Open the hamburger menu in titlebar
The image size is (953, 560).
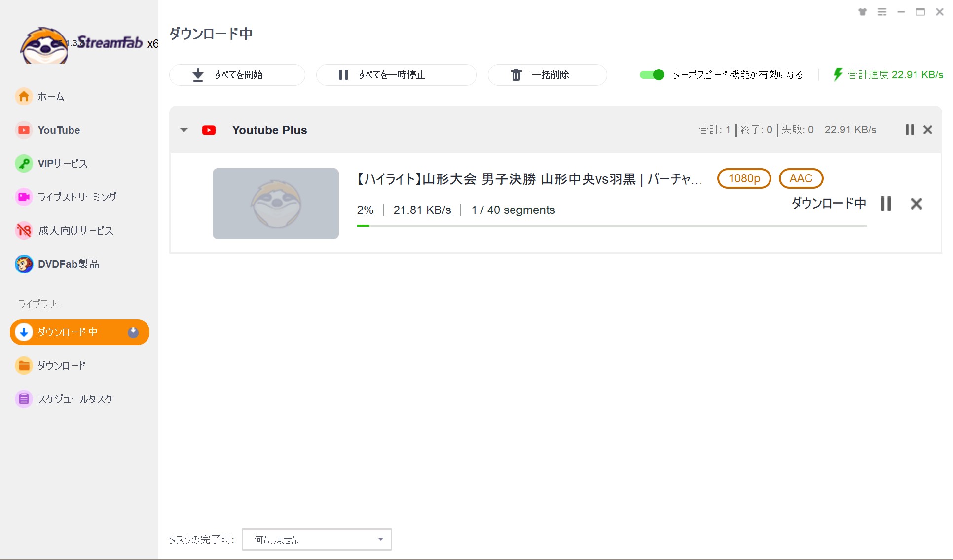click(x=882, y=12)
